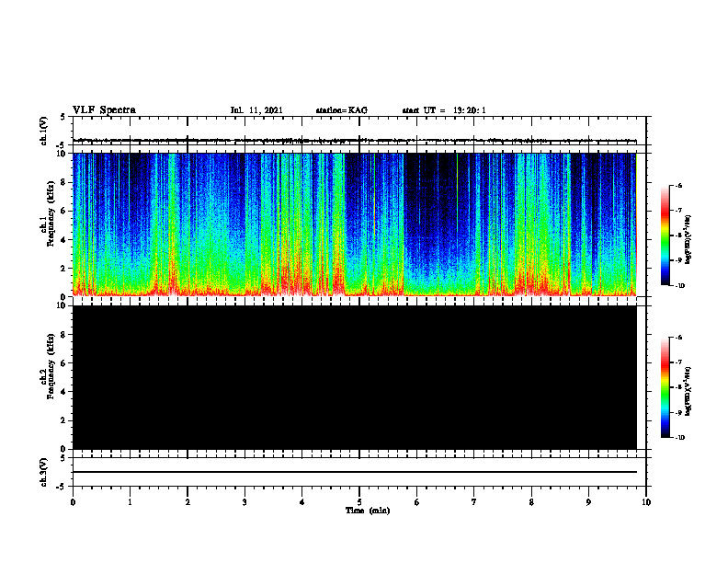Click the ch.1 color scale bar

[665, 236]
